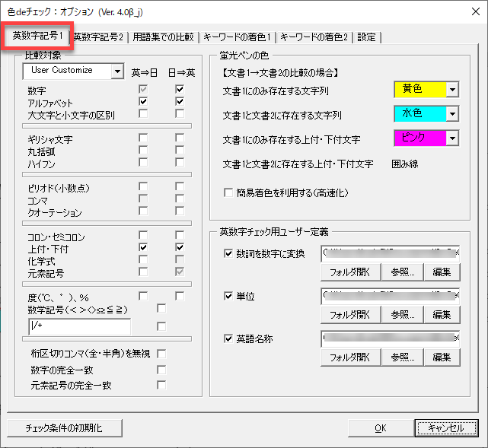The width and height of the screenshot is (488, 448).
Task: Open the 用語集での比較 tab
Action: tap(163, 37)
